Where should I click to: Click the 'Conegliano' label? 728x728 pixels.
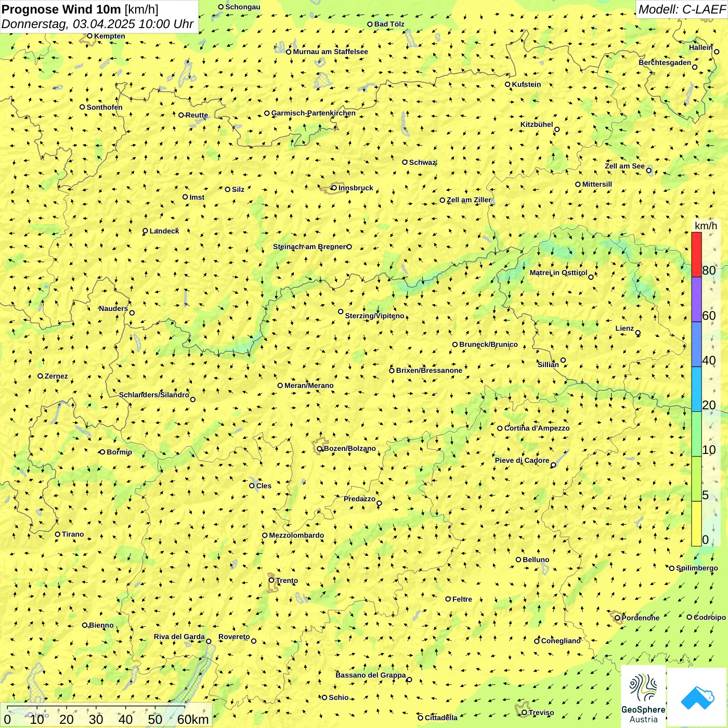tap(561, 641)
